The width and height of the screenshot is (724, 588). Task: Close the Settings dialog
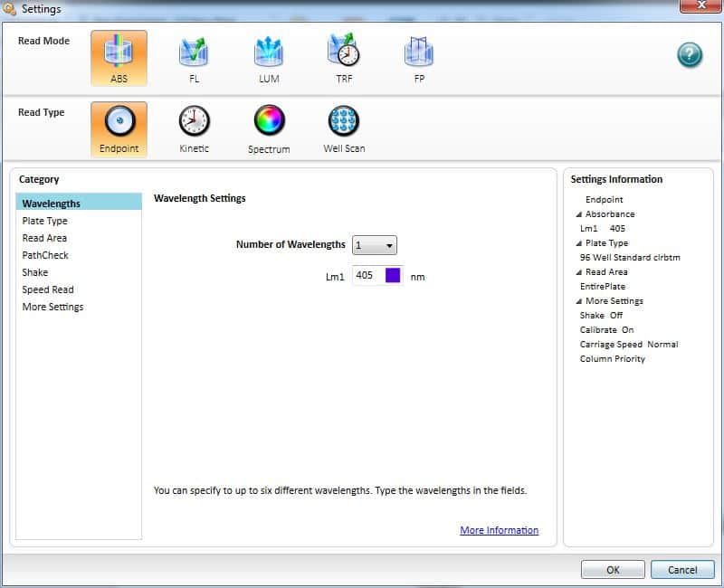(x=700, y=5)
